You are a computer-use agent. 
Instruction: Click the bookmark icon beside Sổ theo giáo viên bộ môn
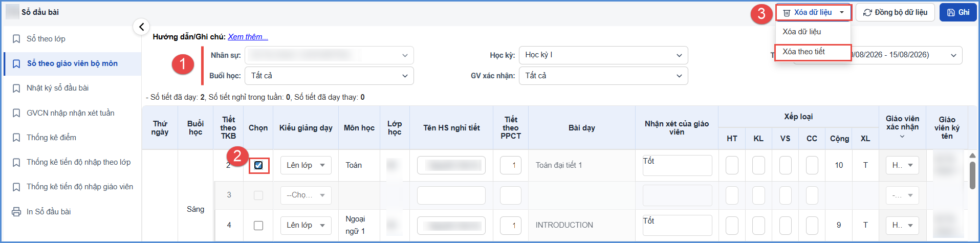(x=16, y=63)
